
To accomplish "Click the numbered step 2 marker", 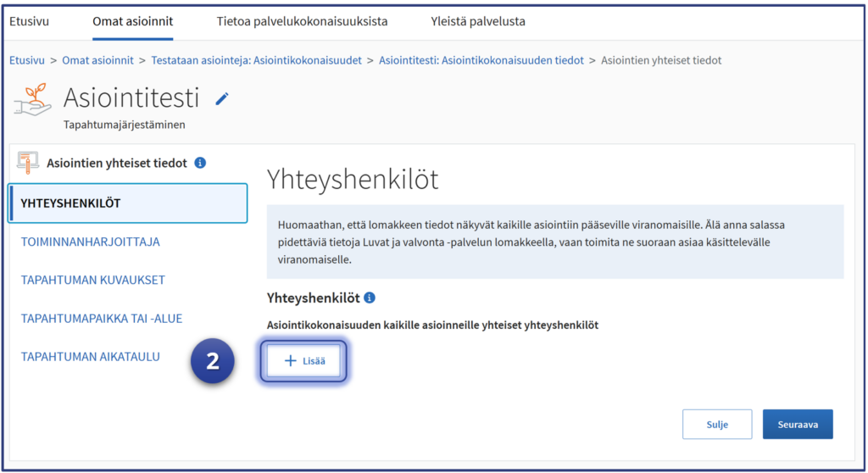I will pos(212,361).
